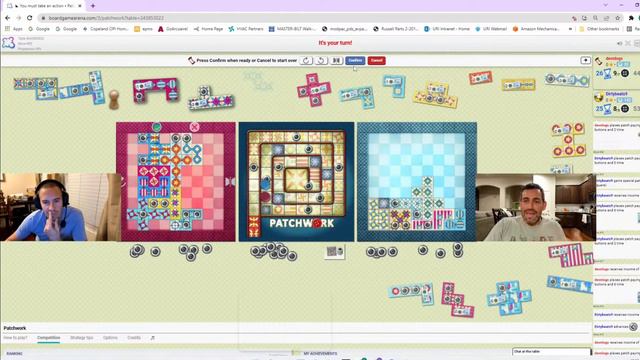640x360 pixels.
Task: Open the Home Page bookmark
Action: [208, 29]
